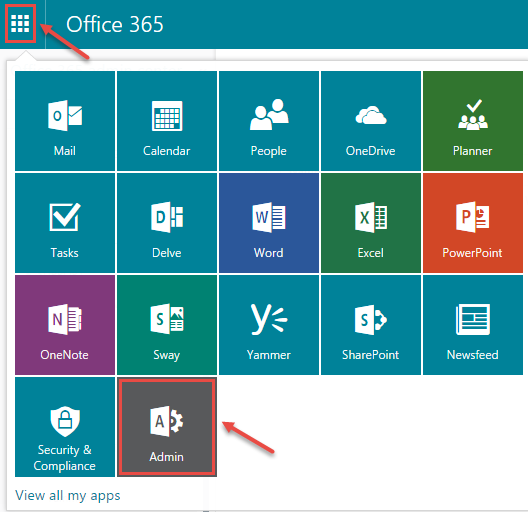This screenshot has width=528, height=512.
Task: Click the Office 365 header title
Action: click(115, 24)
